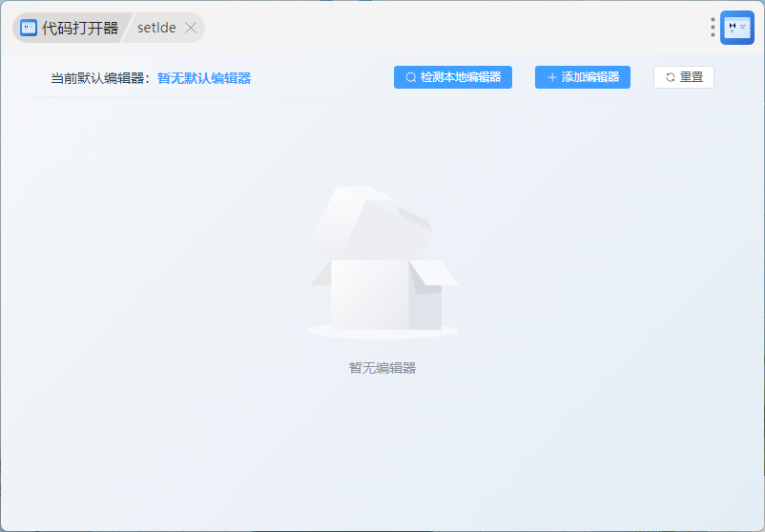
Task: Close the setIde tab with the X
Action: click(191, 29)
